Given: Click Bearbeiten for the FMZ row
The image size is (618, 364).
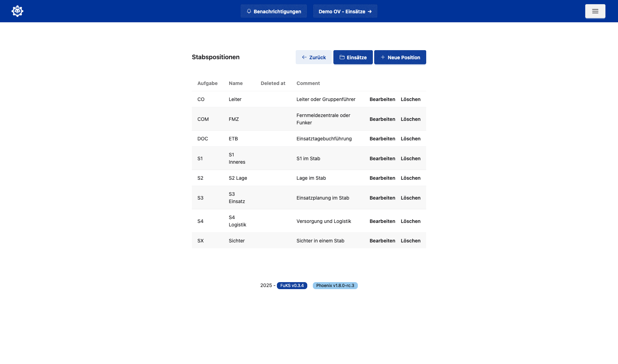Looking at the screenshot, I should point(382,119).
